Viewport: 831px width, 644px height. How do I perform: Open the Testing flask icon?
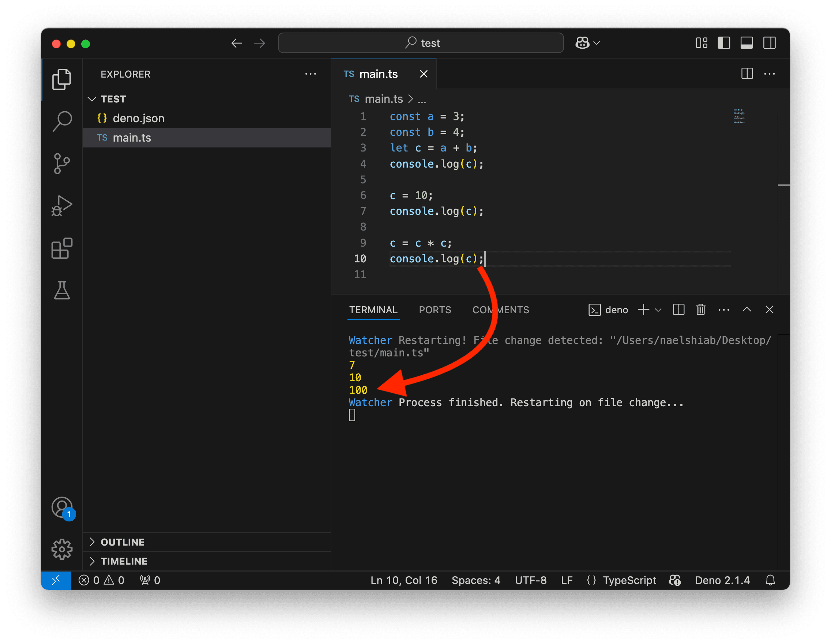[x=62, y=291]
